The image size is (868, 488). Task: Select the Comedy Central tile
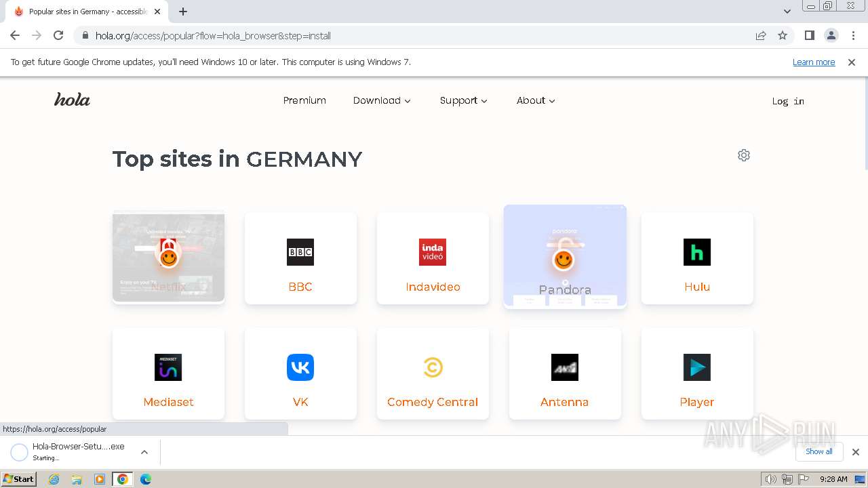(x=433, y=373)
